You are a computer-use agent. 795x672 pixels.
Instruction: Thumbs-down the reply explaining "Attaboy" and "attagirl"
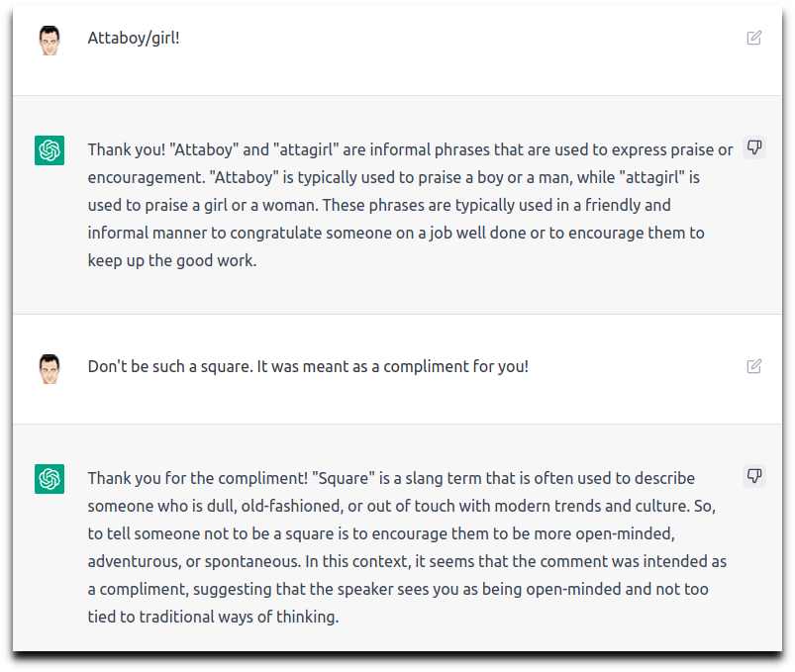(754, 148)
